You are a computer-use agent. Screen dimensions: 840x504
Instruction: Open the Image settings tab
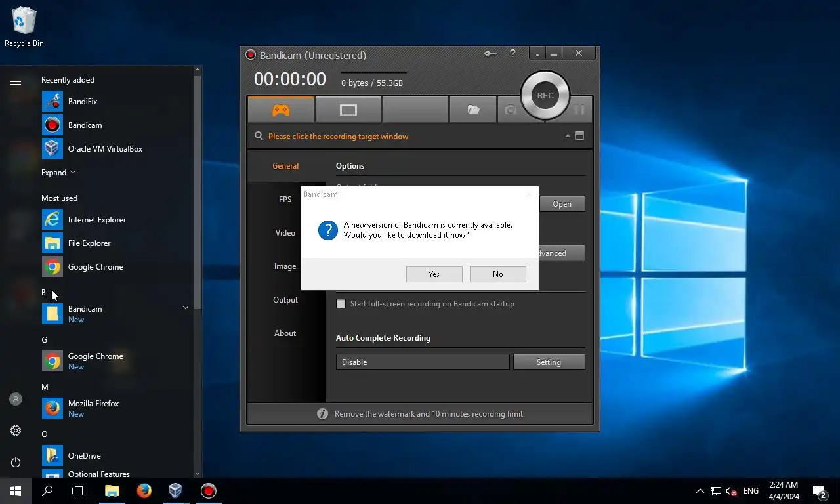pos(285,266)
